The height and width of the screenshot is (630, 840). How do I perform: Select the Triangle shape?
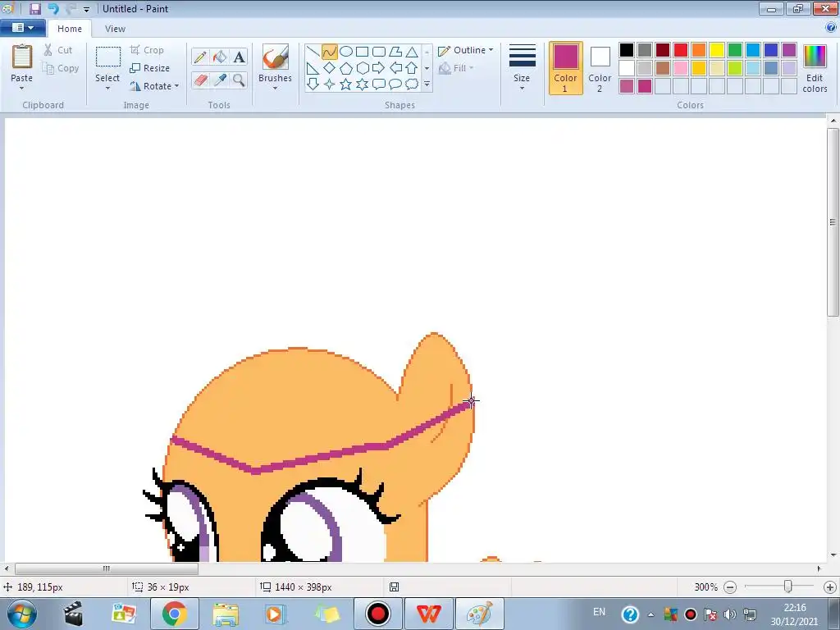click(x=412, y=52)
